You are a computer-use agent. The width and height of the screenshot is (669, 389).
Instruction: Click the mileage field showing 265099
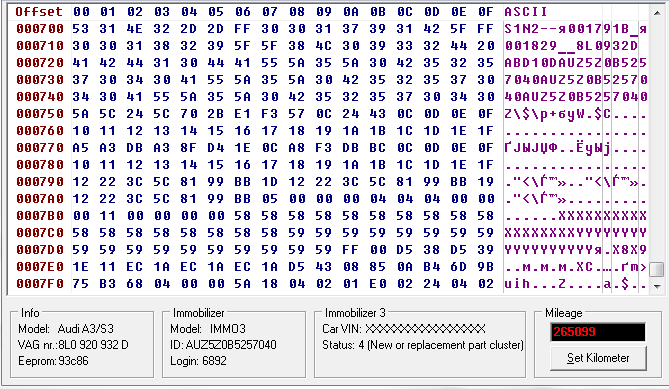point(598,331)
